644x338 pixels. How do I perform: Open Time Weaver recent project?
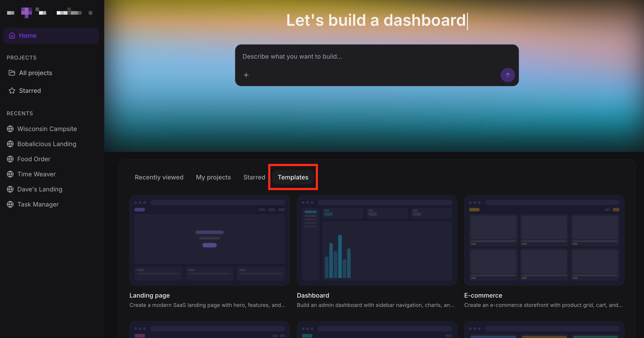pos(36,174)
